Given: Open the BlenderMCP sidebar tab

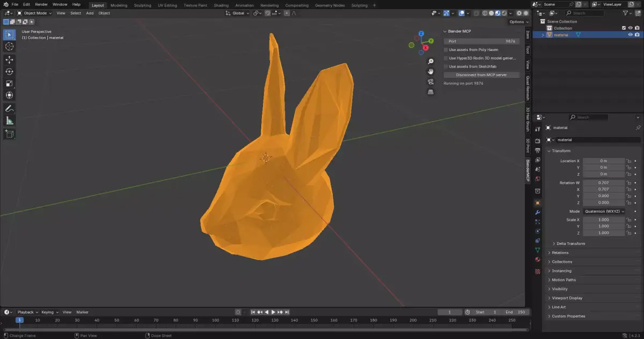Looking at the screenshot, I should 528,169.
